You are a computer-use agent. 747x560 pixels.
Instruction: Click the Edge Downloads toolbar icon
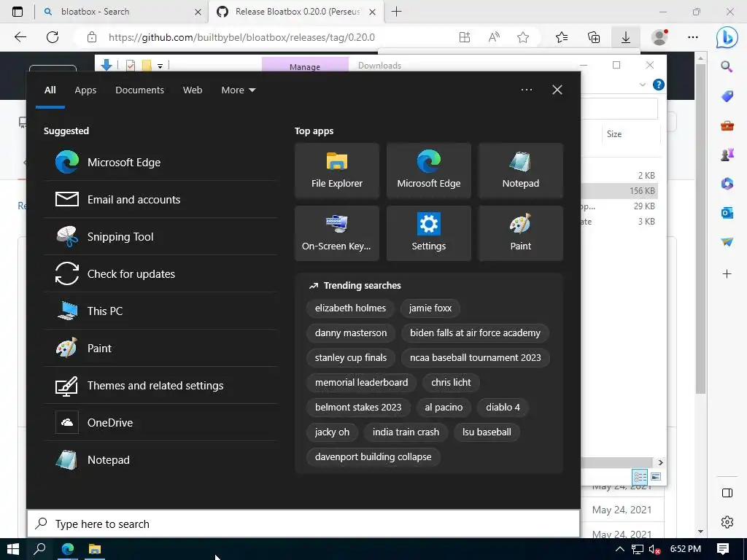625,37
